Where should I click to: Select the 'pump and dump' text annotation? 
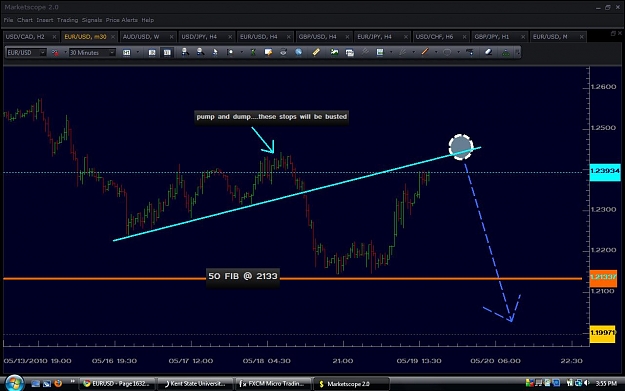(271, 117)
